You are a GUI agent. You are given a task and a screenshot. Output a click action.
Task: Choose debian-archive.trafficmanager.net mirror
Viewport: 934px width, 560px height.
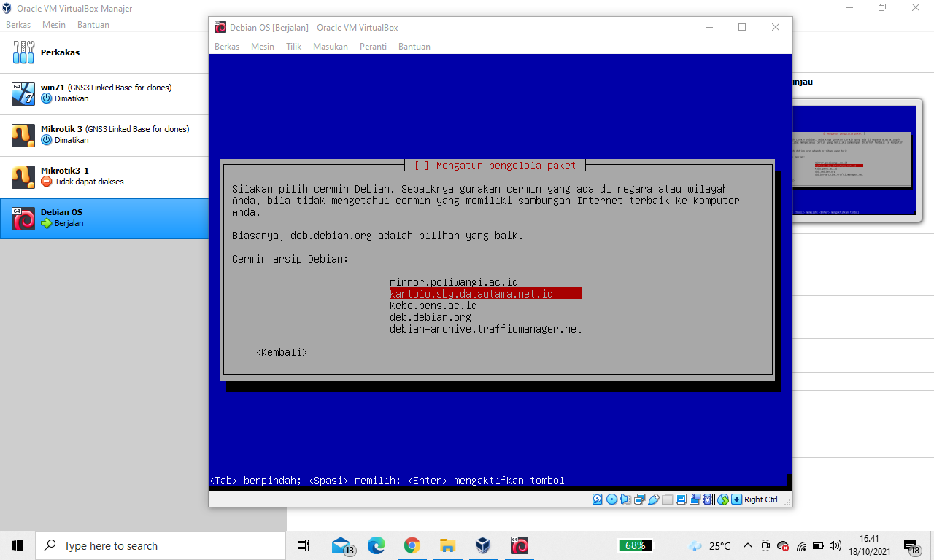pyautogui.click(x=486, y=329)
